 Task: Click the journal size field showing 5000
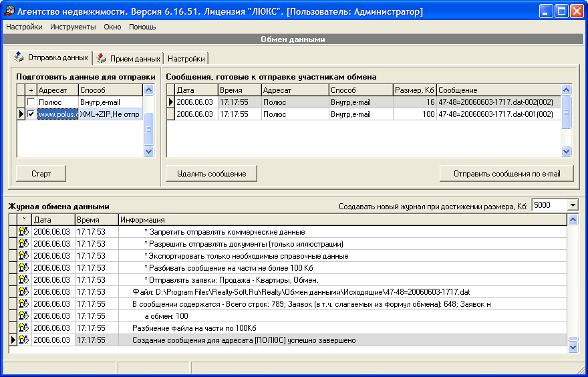[x=549, y=205]
